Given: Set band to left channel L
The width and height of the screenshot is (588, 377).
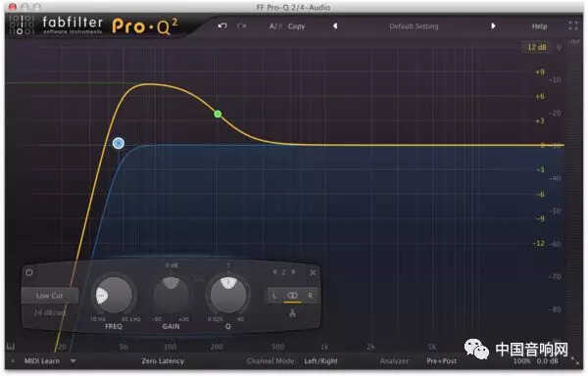Looking at the screenshot, I should point(274,296).
